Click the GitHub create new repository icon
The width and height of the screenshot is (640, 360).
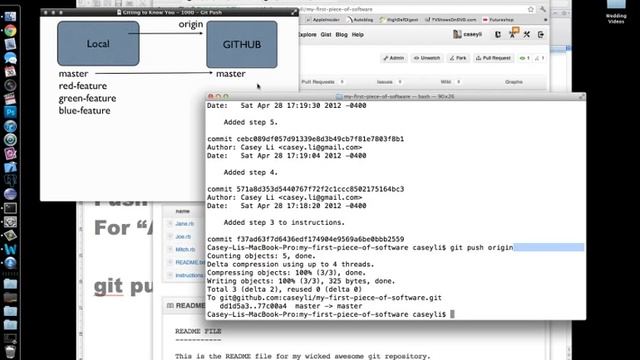pos(498,35)
